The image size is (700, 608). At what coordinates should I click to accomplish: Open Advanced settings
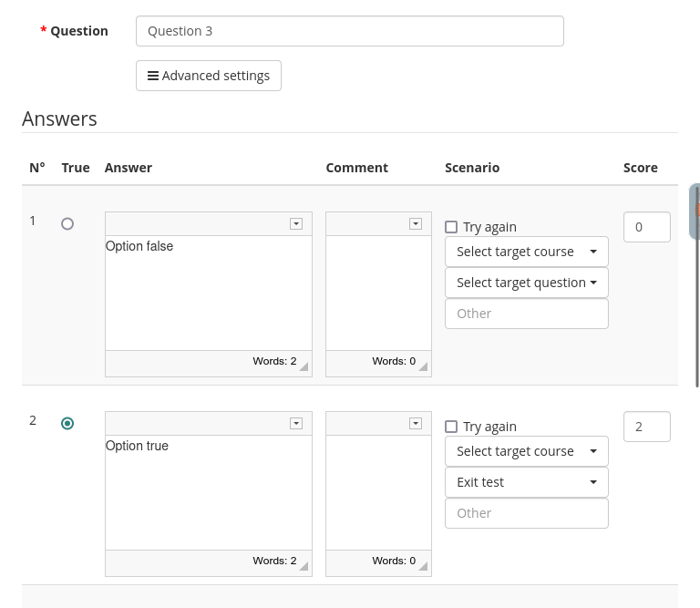pos(209,76)
